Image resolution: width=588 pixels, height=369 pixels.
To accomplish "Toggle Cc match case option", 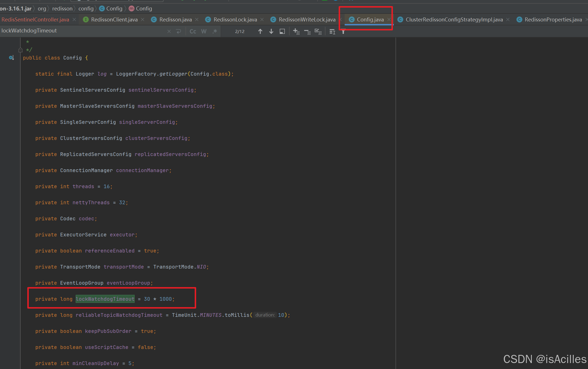I will click(193, 31).
